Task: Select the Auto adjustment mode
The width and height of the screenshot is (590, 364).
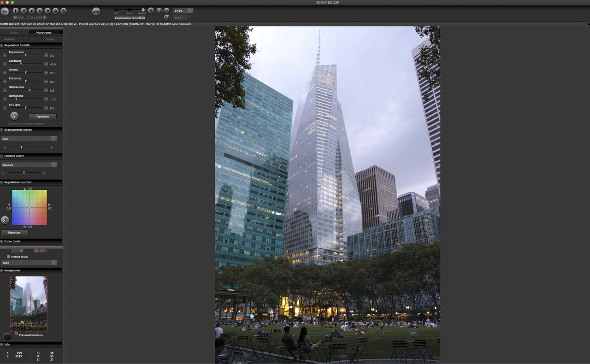Action: coord(130,10)
